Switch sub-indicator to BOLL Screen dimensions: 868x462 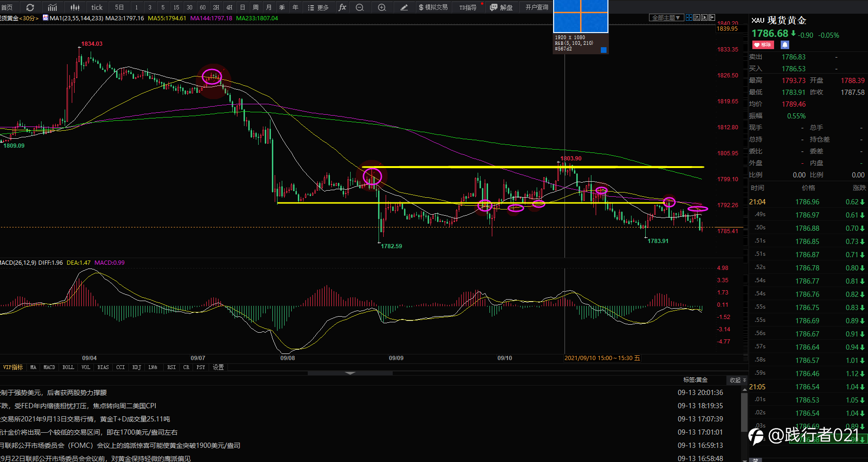pyautogui.click(x=68, y=367)
